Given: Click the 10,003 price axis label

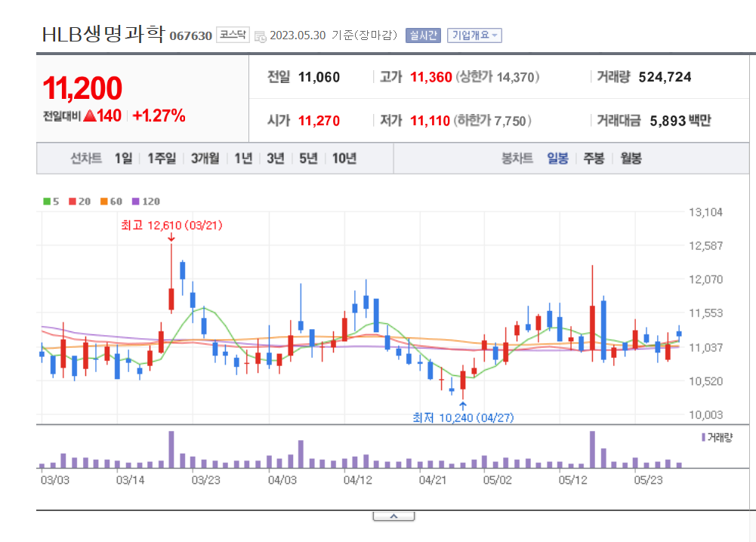Looking at the screenshot, I should pos(705,415).
